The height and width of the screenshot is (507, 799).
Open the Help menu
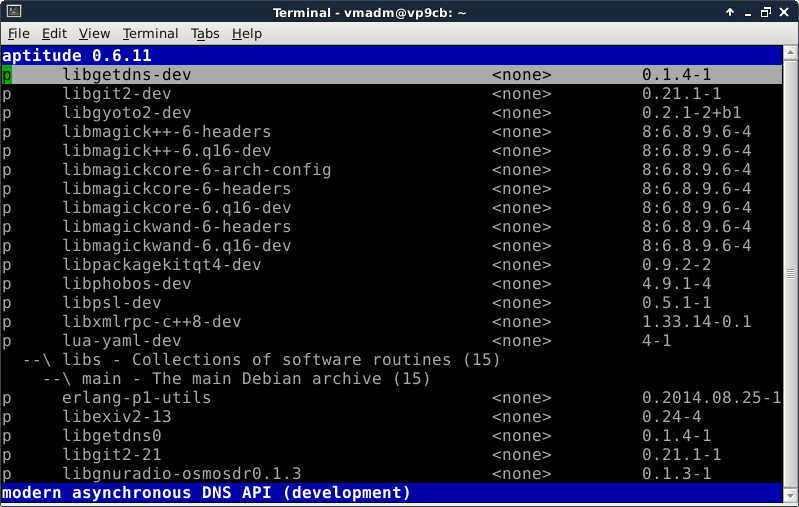click(x=246, y=33)
